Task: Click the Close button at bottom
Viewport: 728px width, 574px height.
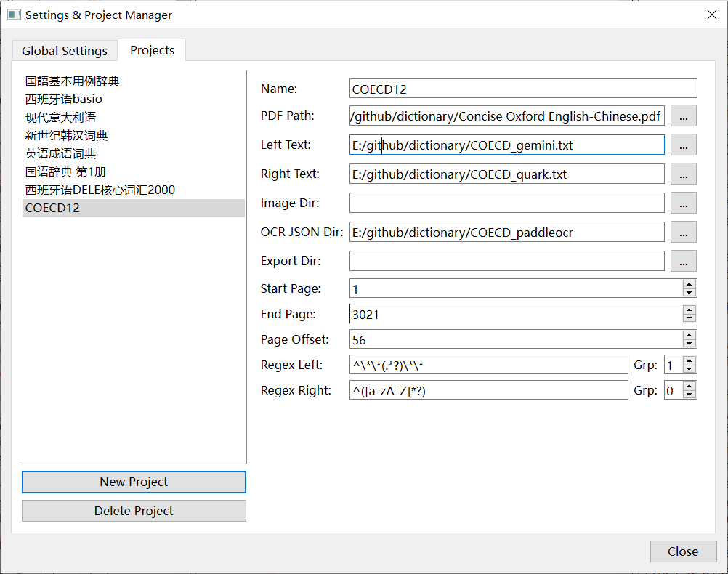Action: [x=683, y=551]
